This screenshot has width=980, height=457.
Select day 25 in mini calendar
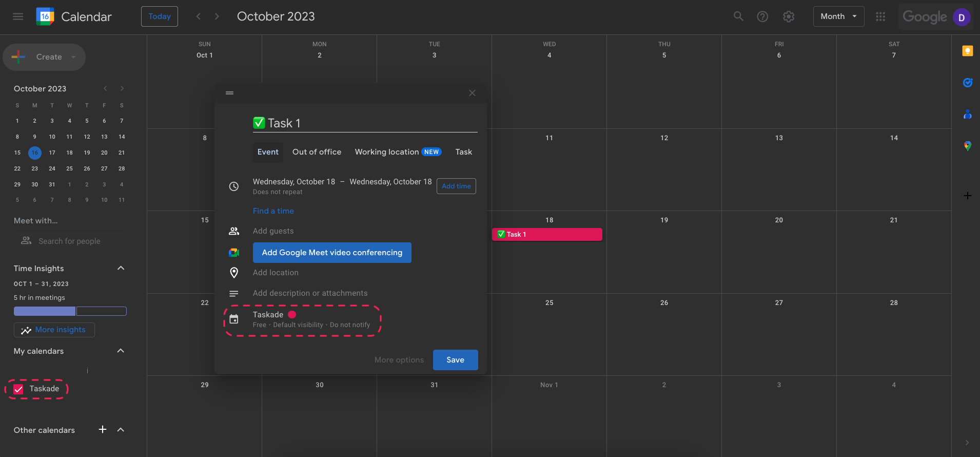(x=69, y=168)
